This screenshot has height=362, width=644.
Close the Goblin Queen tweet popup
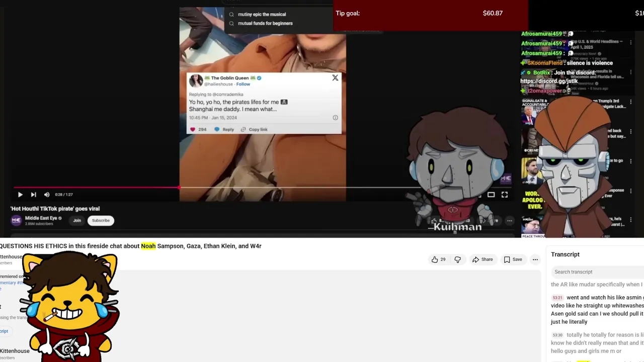pyautogui.click(x=335, y=78)
